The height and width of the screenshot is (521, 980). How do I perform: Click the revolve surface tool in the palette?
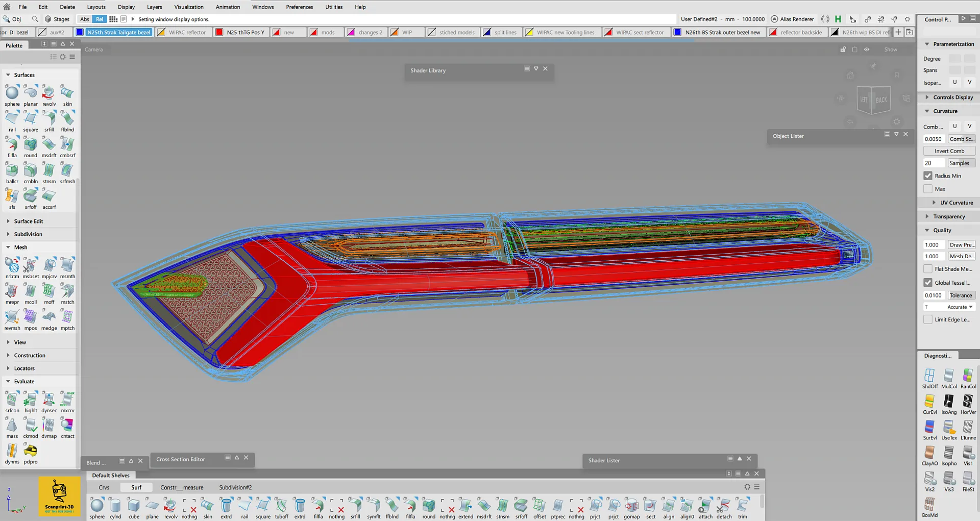coord(49,93)
